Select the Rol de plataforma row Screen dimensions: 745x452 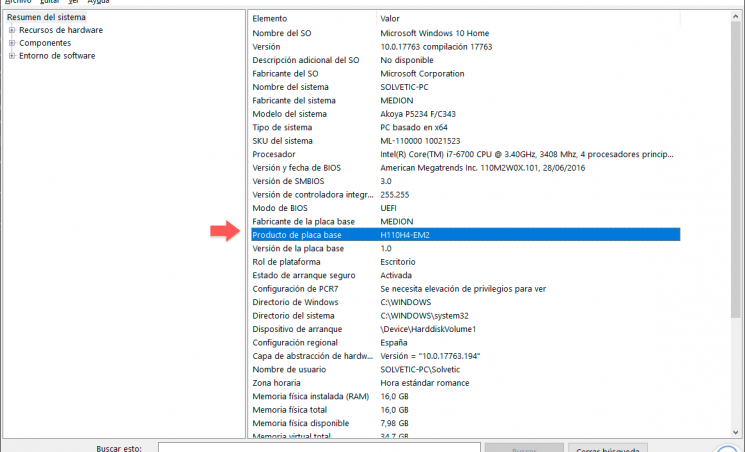pyautogui.click(x=466, y=262)
